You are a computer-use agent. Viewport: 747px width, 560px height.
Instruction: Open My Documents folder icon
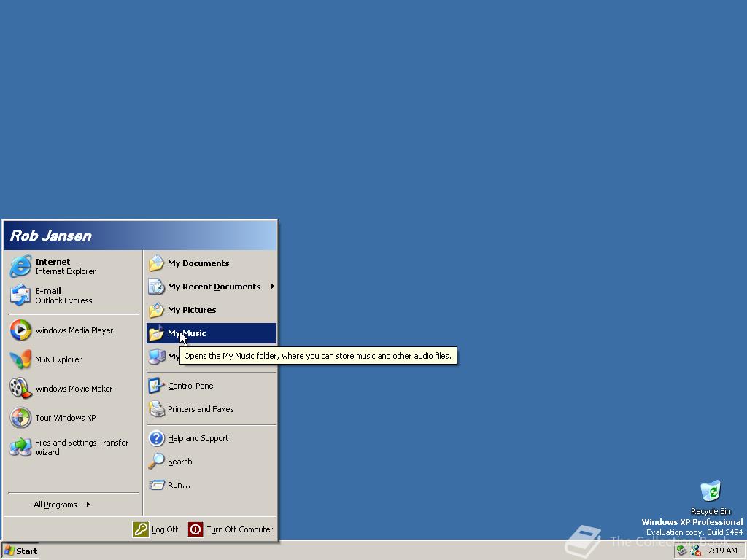[x=156, y=263]
